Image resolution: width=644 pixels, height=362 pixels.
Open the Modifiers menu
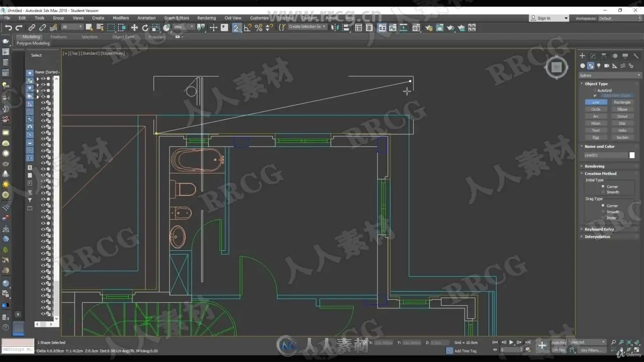point(121,18)
